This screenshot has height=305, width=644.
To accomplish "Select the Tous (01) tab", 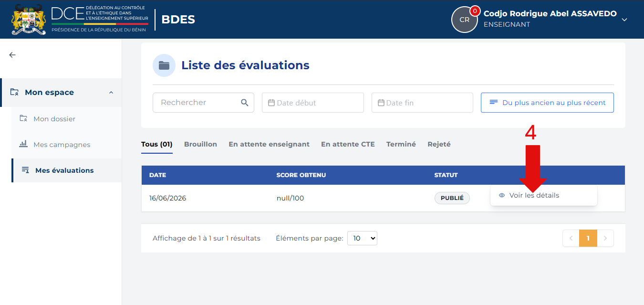I will click(157, 144).
